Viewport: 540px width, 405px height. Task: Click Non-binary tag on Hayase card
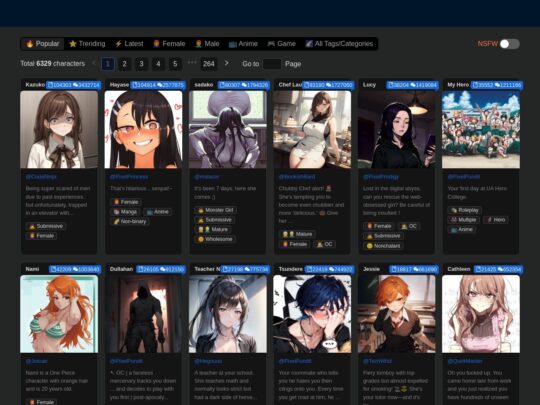tap(130, 221)
